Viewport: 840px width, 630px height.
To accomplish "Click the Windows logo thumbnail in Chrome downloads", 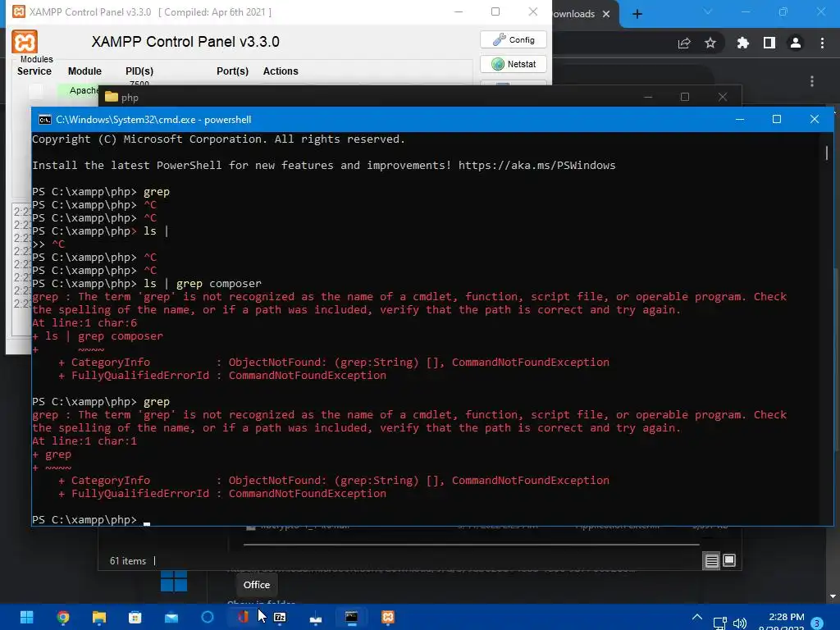I will (x=174, y=582).
